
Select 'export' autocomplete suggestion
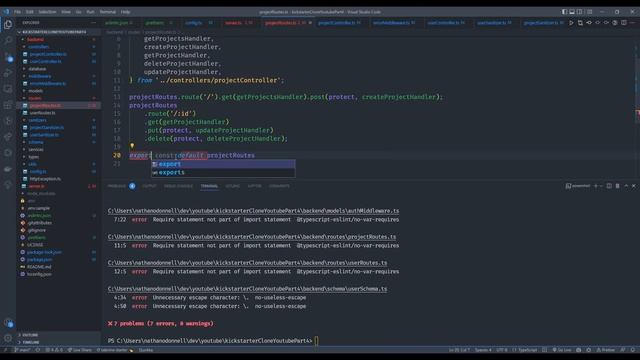point(223,164)
